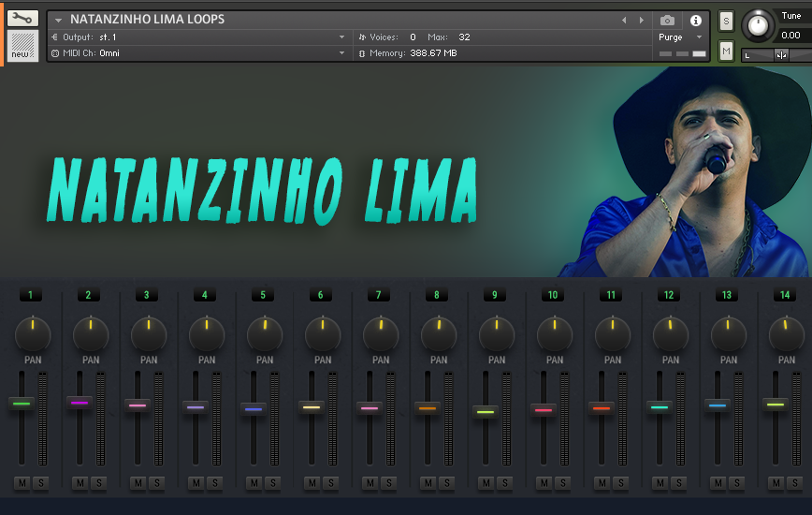
Task: Go to next instrument arrow
Action: (642, 21)
